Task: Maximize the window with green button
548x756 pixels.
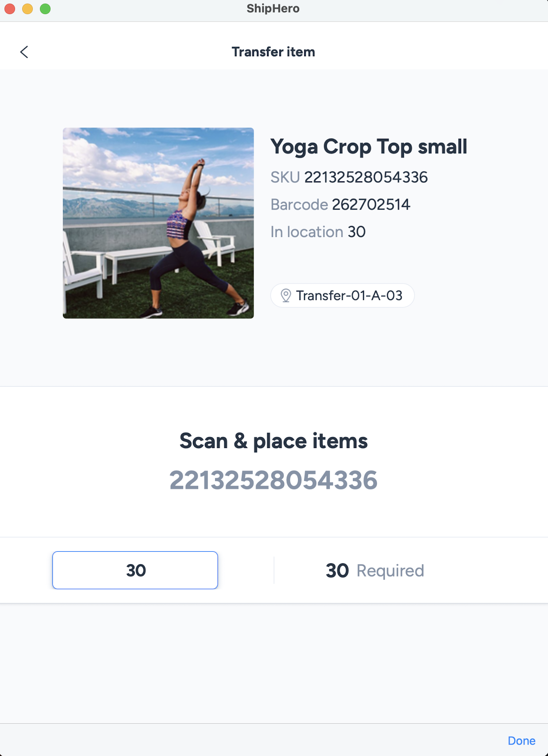Action: click(45, 9)
